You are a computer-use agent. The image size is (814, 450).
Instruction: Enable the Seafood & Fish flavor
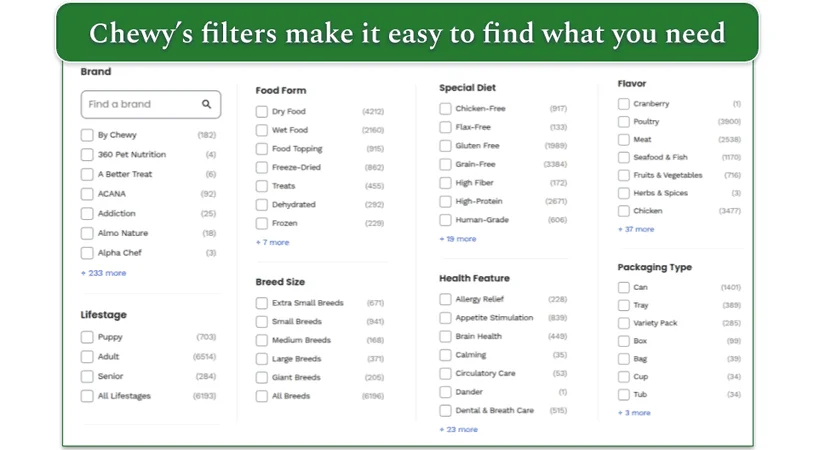623,158
